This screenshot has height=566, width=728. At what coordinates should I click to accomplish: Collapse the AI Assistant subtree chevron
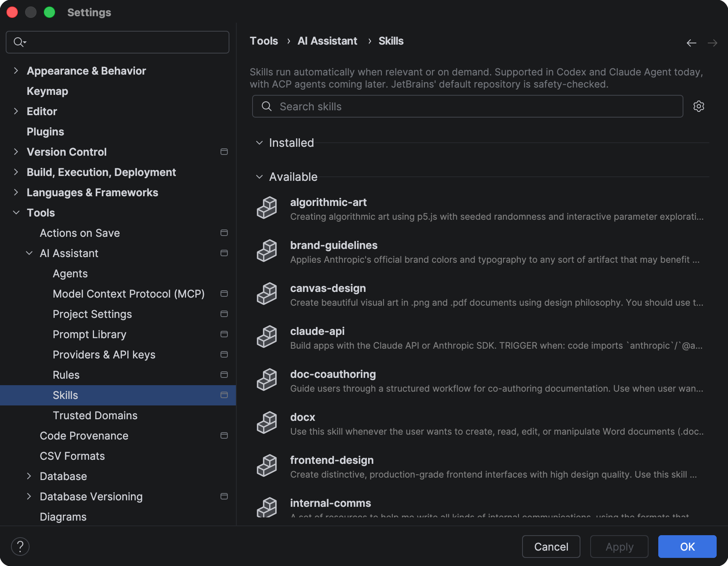[x=29, y=253]
